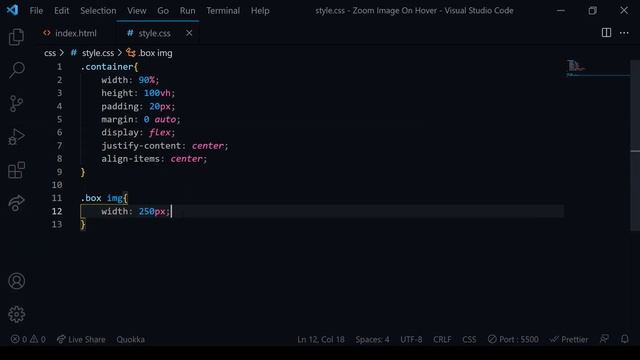Screen dimensions: 640x360
Task: Open the Edit menu
Action: [62, 11]
